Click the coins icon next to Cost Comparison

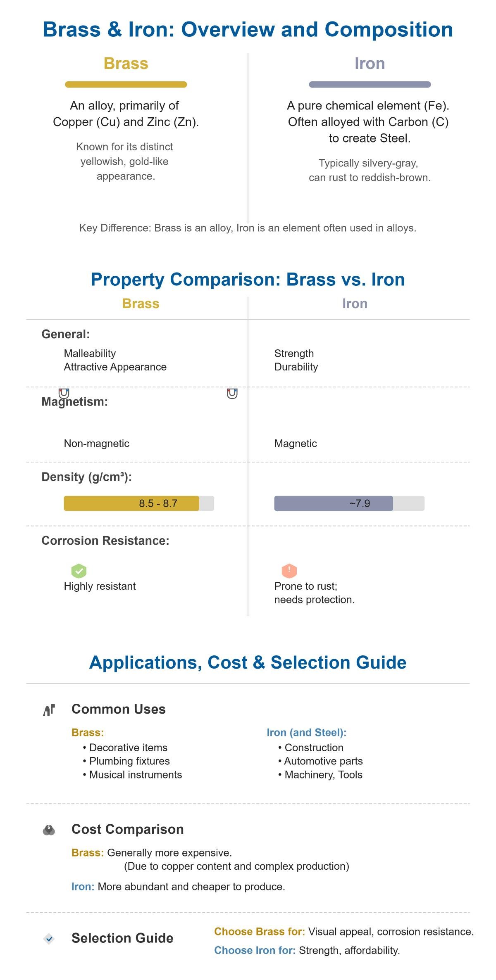[49, 830]
